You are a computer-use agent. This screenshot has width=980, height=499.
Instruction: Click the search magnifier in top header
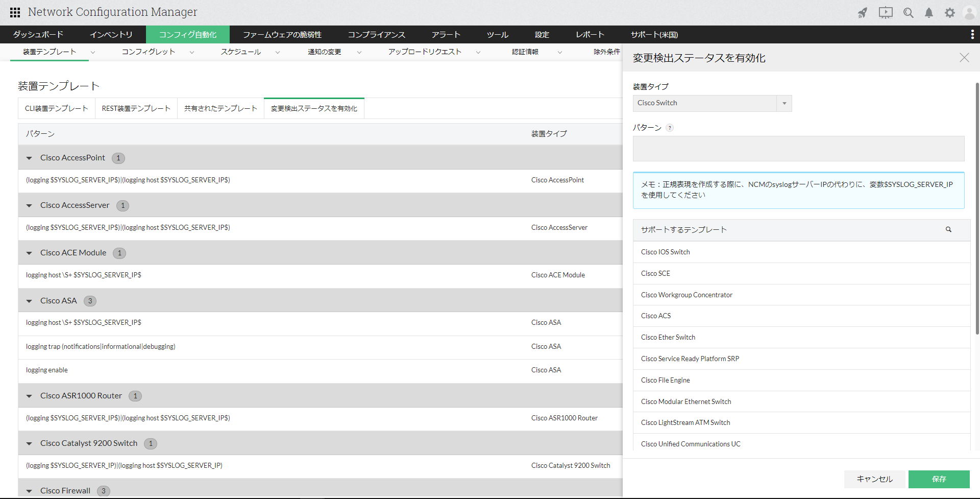click(908, 13)
